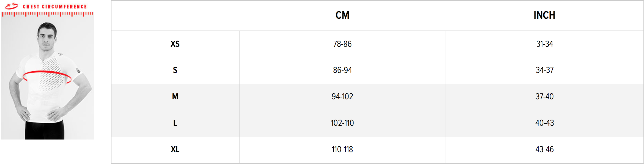Click the 37-40 inch cell
This screenshot has width=644, height=164.
point(545,96)
